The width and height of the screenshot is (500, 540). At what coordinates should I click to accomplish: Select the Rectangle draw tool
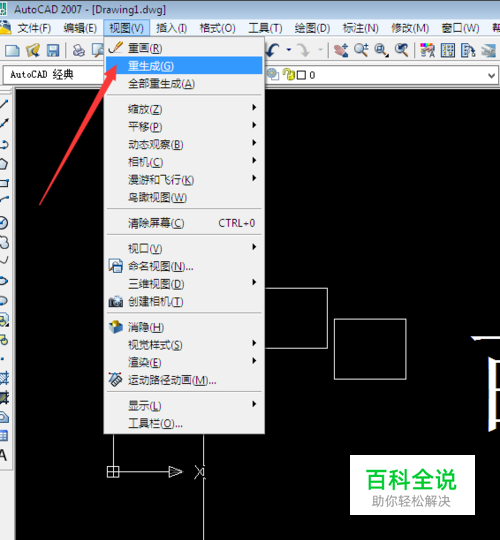tap(4, 183)
